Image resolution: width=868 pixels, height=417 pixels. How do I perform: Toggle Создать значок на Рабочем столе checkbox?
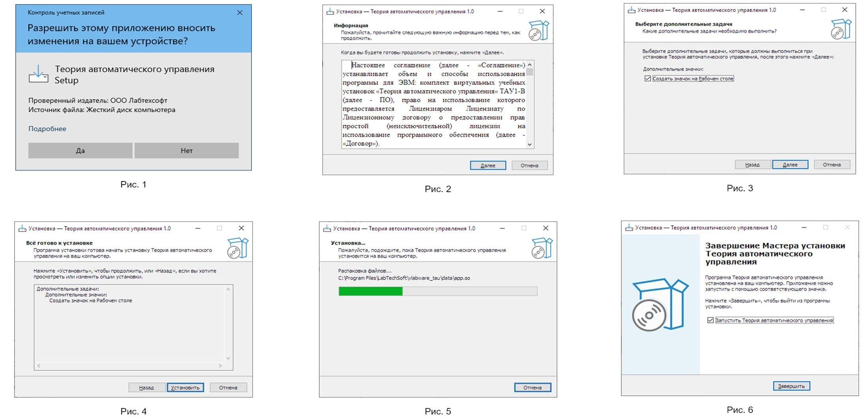pos(647,79)
